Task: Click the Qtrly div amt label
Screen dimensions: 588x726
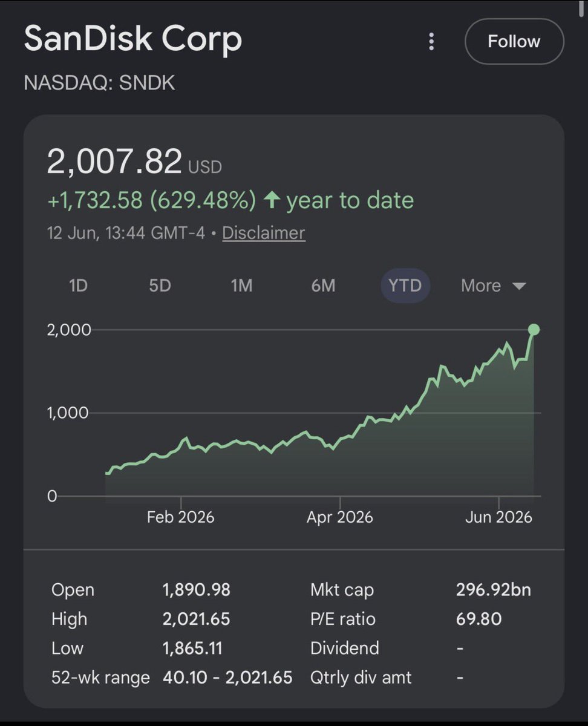Action: pyautogui.click(x=361, y=677)
